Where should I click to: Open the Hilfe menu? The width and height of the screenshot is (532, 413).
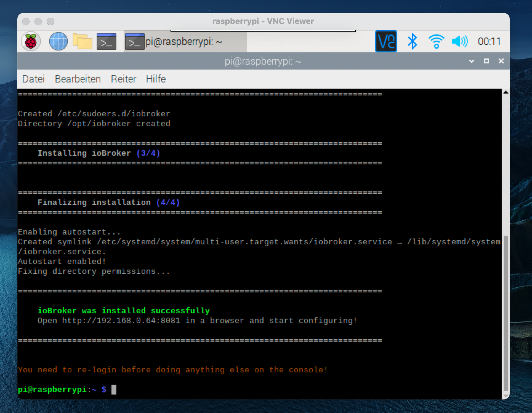(x=156, y=79)
